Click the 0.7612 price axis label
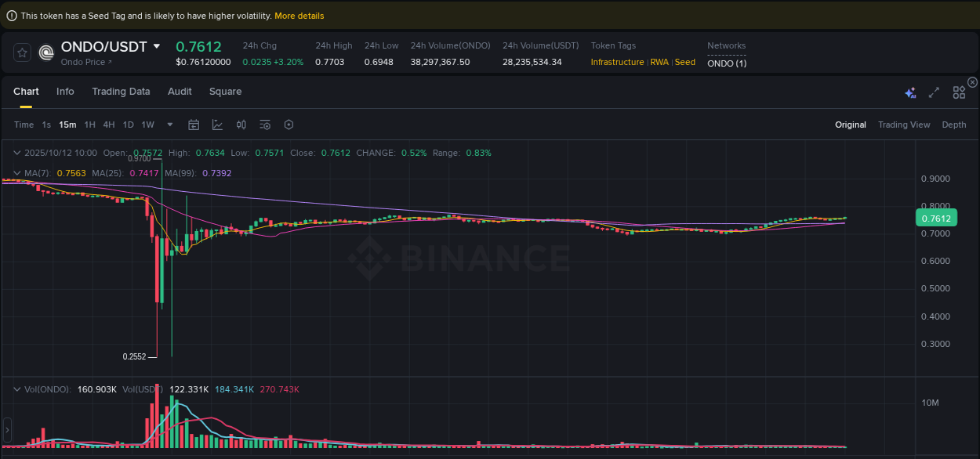The width and height of the screenshot is (980, 459). 936,218
